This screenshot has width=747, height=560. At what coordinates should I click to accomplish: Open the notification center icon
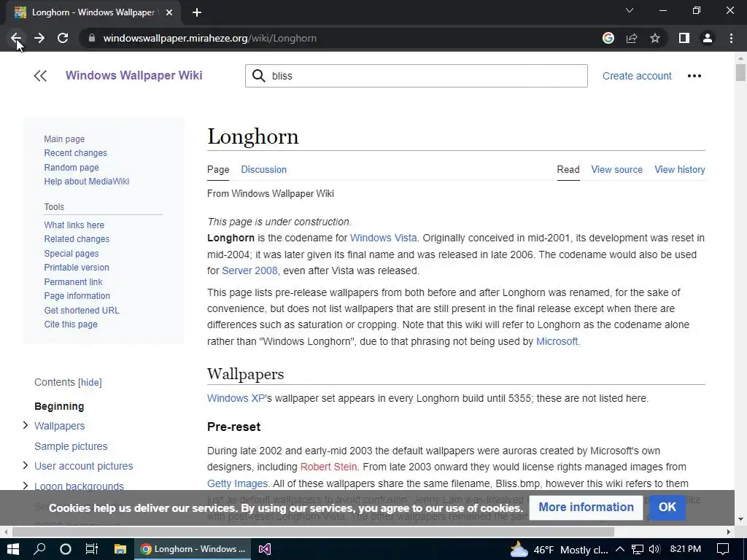click(x=723, y=549)
